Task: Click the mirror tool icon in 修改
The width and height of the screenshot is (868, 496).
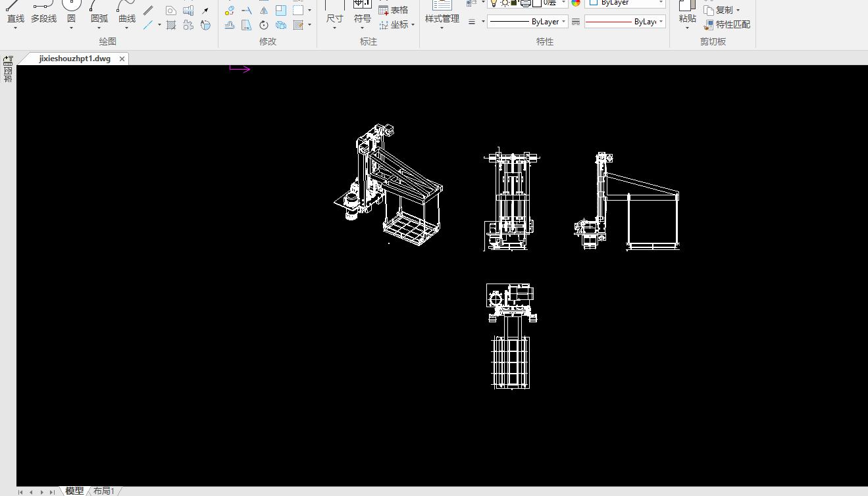Action: tap(264, 11)
